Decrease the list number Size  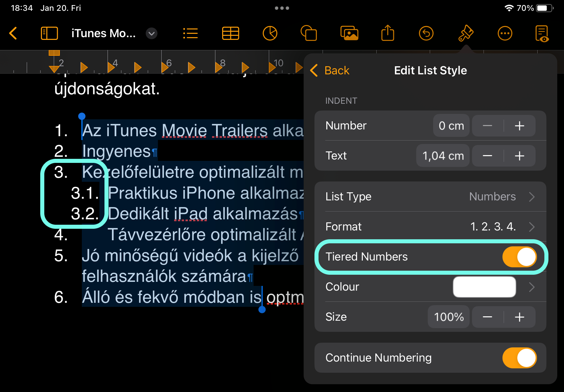click(x=487, y=317)
